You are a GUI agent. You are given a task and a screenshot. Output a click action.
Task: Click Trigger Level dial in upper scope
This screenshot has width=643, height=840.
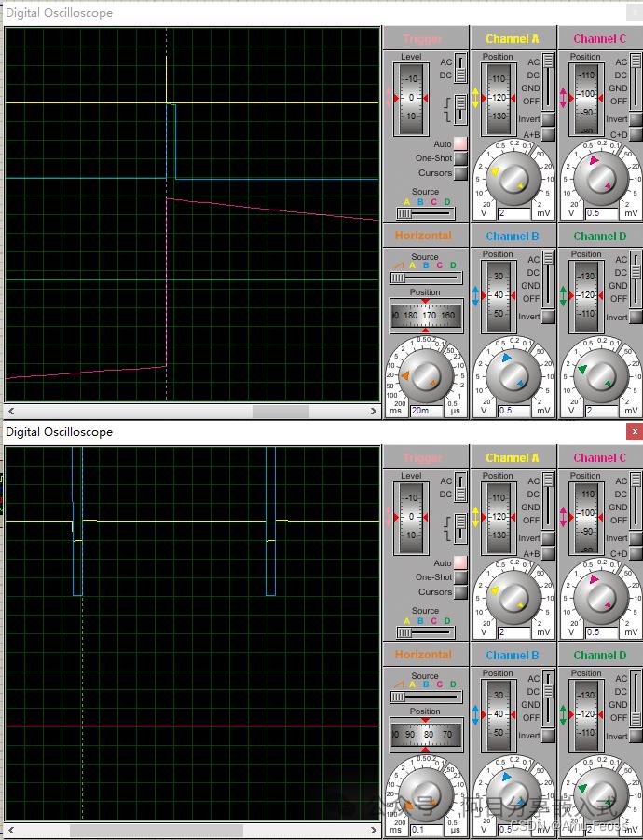(x=411, y=99)
